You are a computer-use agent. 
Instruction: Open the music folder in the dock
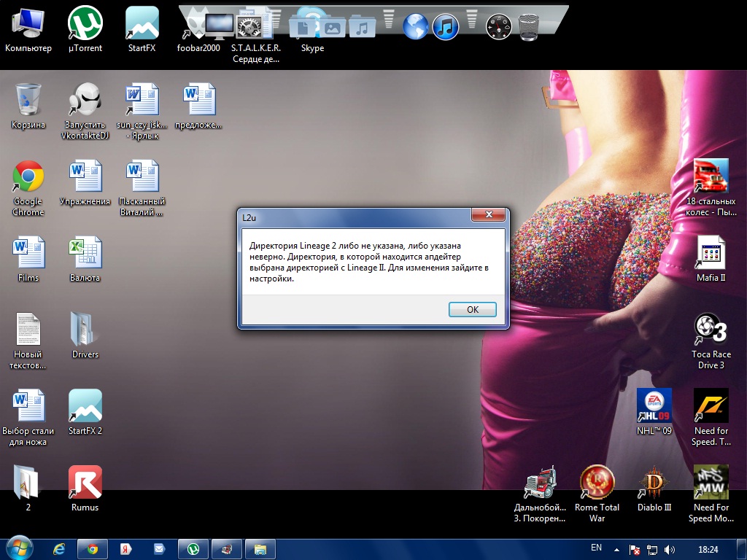(362, 27)
